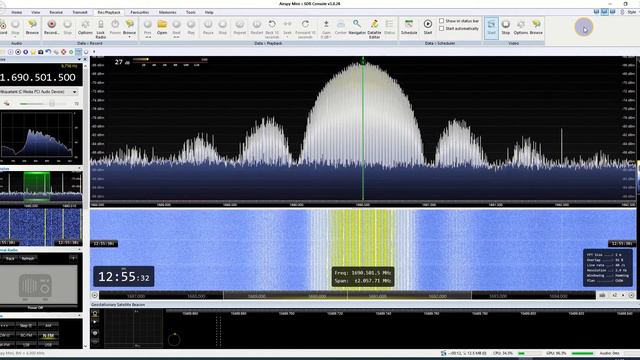Skip forward 10 seconds in playback
The height and width of the screenshot is (360, 640).
(x=305, y=29)
